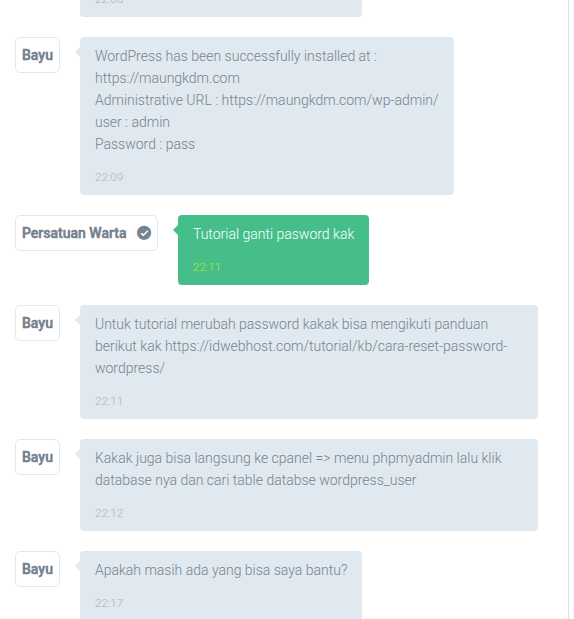Screen dimensions: 574x619
Task: Click Bayu label beside 'Apakah masih ada' message
Action: tap(38, 569)
